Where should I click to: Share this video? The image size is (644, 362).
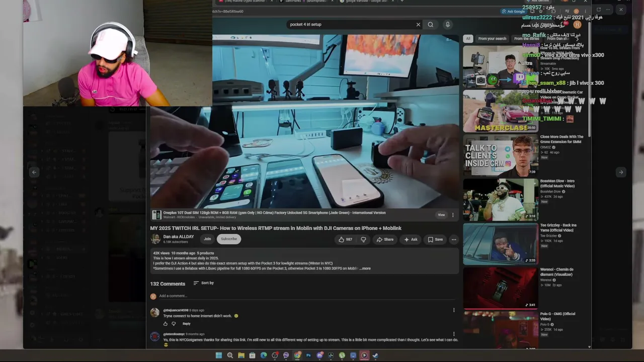pos(385,239)
